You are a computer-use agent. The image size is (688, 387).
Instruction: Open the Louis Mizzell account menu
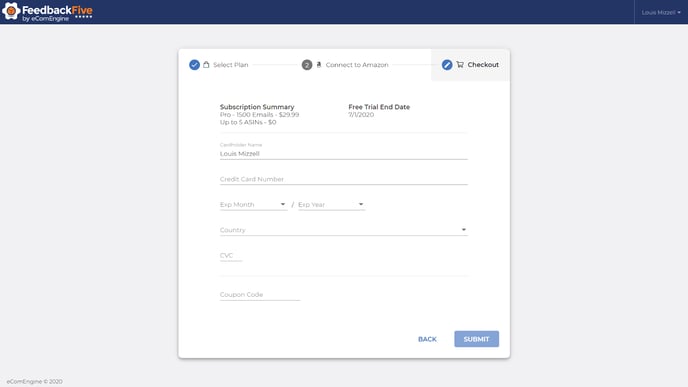tap(661, 12)
